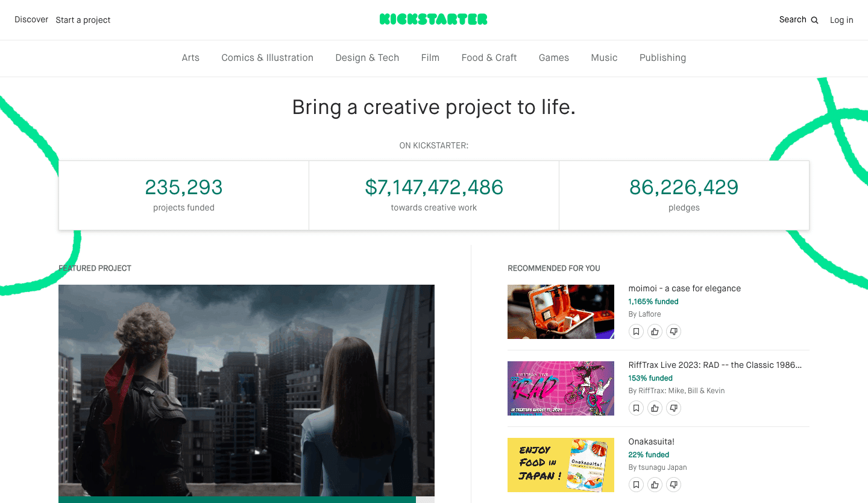Click the 235,293 projects funded stat

[x=184, y=195]
